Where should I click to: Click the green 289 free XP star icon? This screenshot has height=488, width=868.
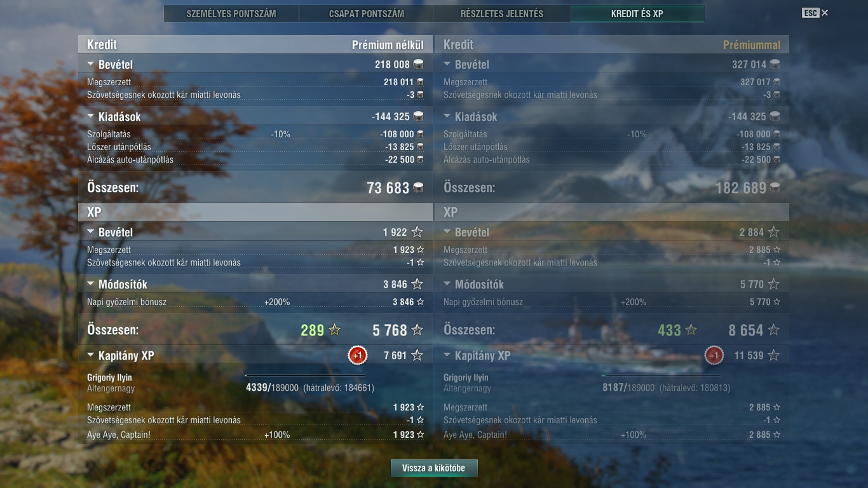tap(334, 330)
